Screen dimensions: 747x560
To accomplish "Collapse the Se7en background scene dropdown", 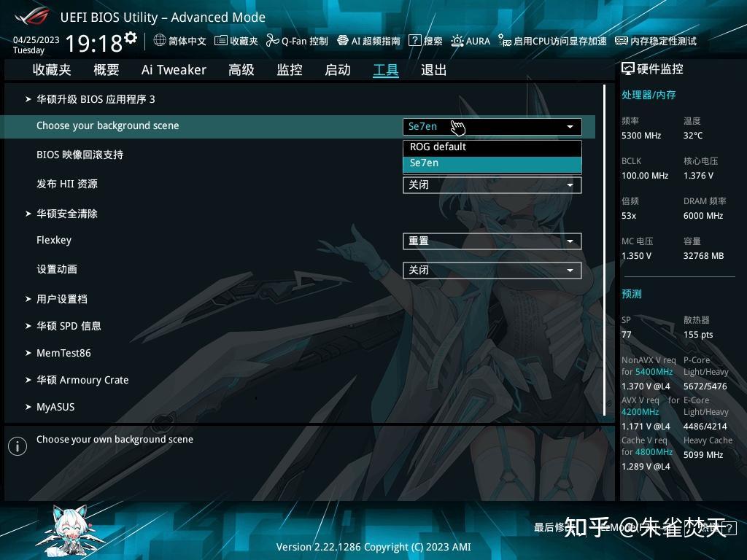I will [x=492, y=127].
